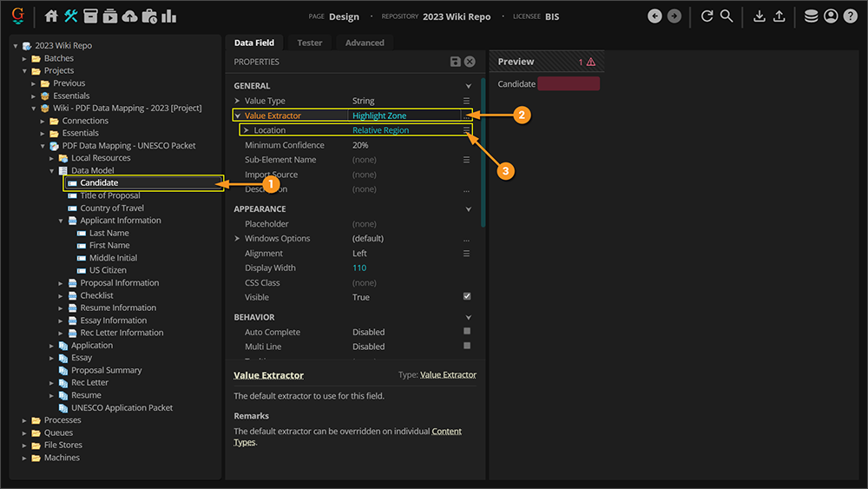Open the Design tools page icon

[71, 17]
